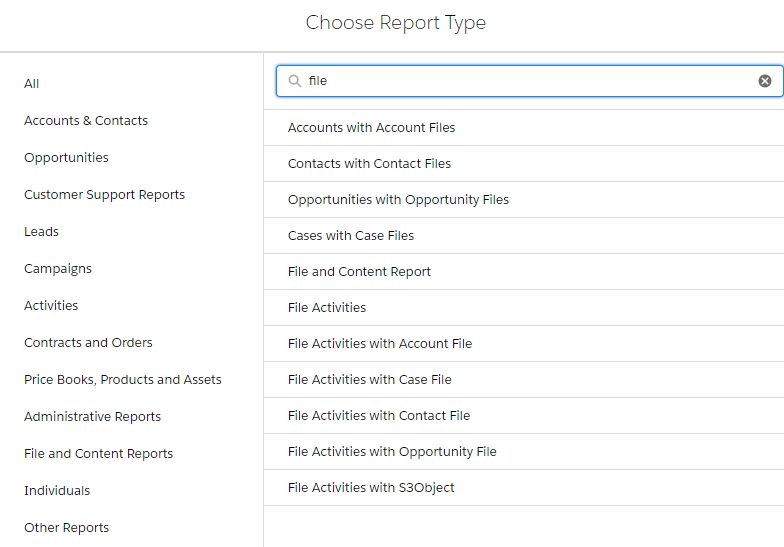Select File and Content Report type
The image size is (784, 547).
tap(359, 272)
